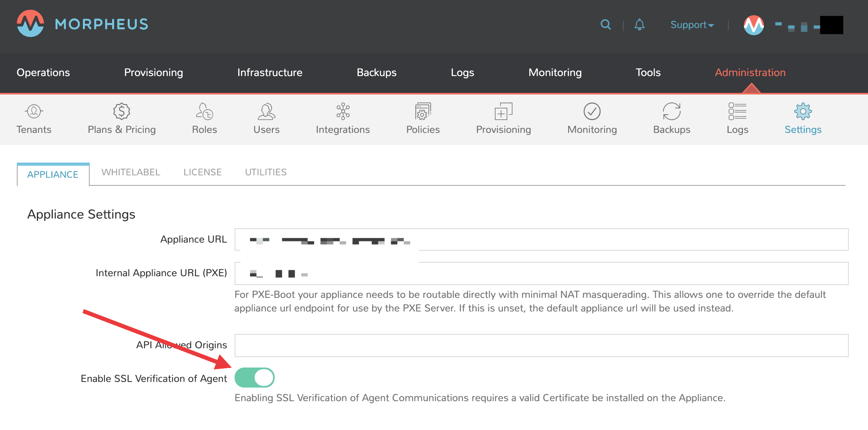
Task: Switch to the Whitelabel tab
Action: (131, 172)
